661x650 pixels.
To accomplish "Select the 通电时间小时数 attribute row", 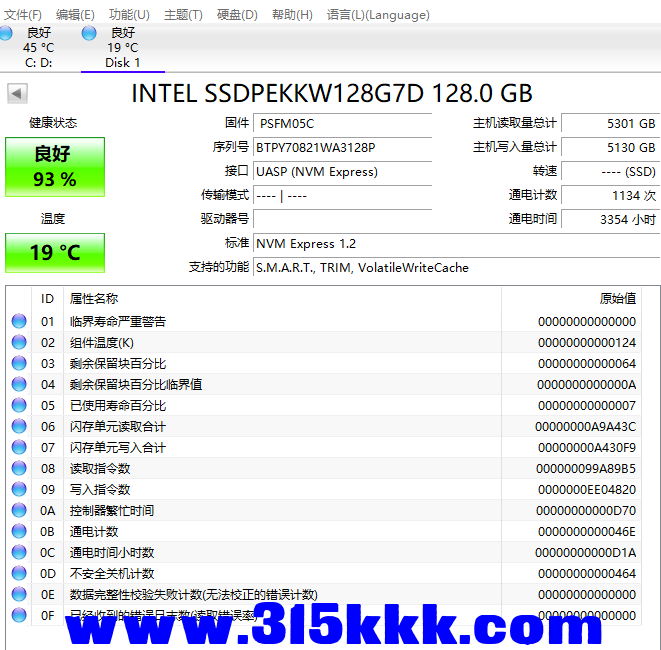I will tap(324, 552).
